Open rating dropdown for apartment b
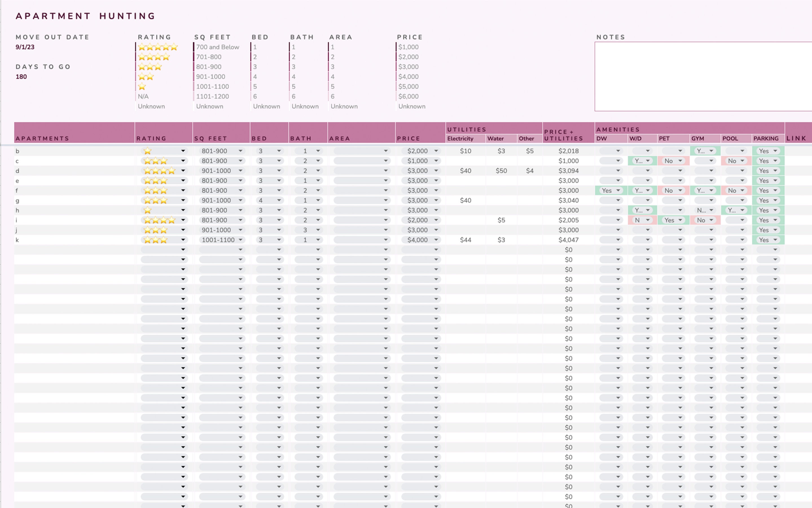 (x=183, y=151)
